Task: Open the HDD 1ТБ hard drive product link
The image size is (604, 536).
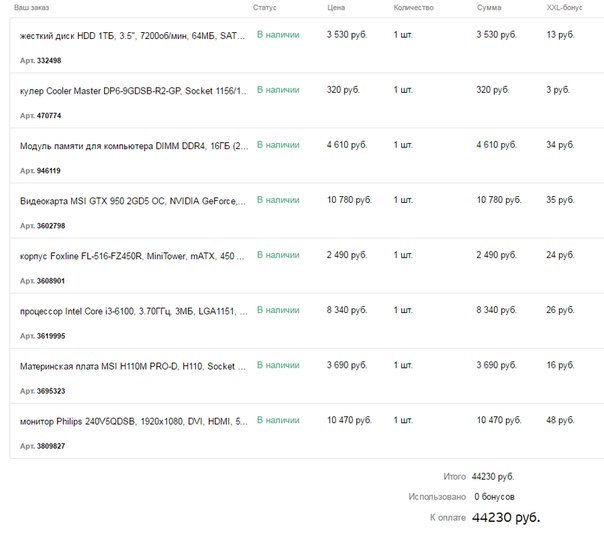Action: [133, 36]
